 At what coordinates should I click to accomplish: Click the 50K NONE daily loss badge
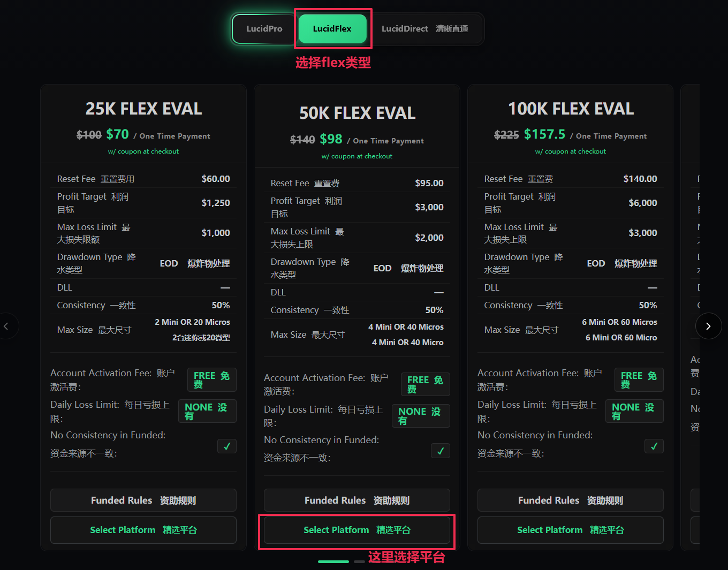[421, 416]
